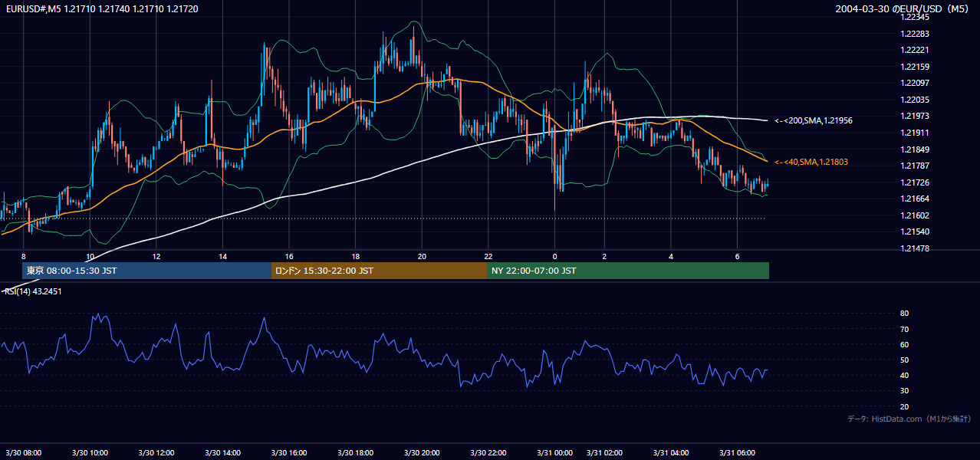Screen dimensions: 980x460
Task: Click RSI scale value 50
Action: tap(904, 360)
